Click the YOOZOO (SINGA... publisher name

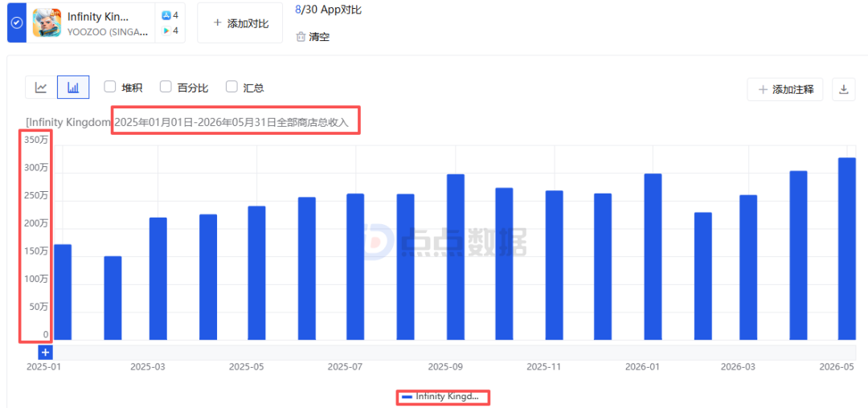coord(108,31)
